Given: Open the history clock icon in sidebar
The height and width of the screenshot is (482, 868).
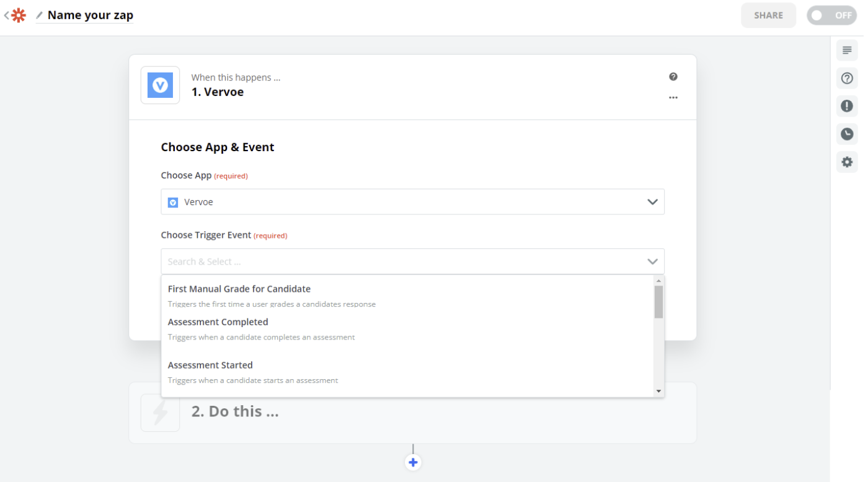Looking at the screenshot, I should click(x=847, y=134).
